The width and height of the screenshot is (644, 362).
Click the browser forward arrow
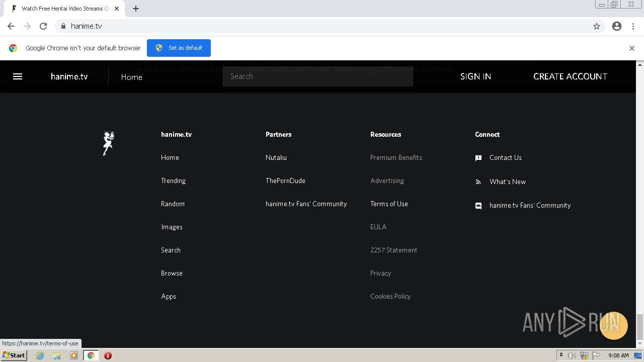point(27,26)
